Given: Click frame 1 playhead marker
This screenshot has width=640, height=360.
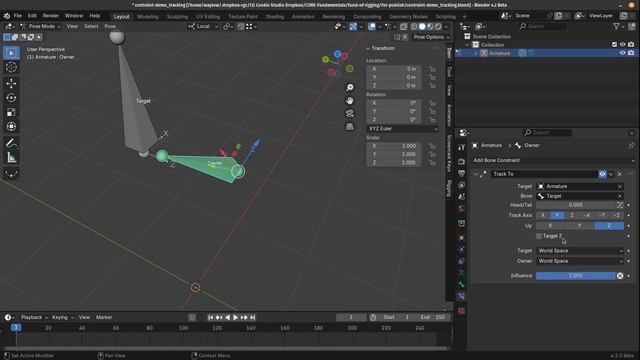Looking at the screenshot, I should [16, 327].
